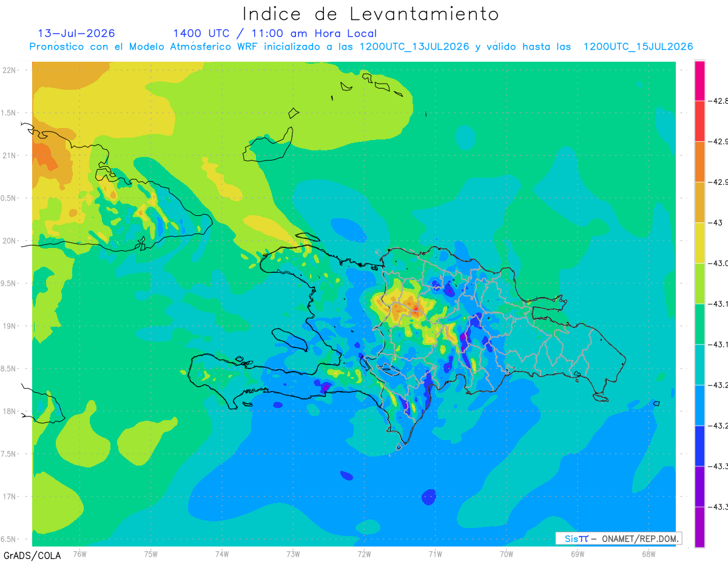Image resolution: width=728 pixels, height=562 pixels.
Task: Click the teal colorbar segment
Action: tap(699, 365)
